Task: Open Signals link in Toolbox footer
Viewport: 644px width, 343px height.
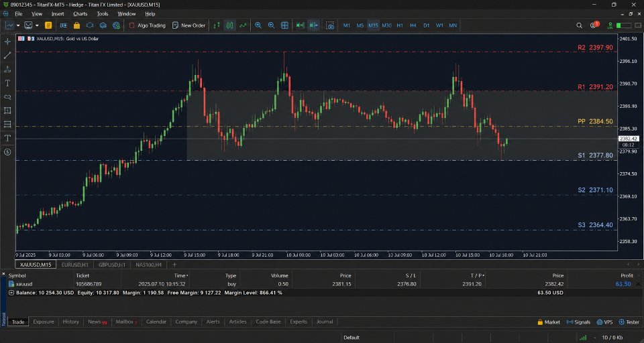Action: [x=578, y=322]
